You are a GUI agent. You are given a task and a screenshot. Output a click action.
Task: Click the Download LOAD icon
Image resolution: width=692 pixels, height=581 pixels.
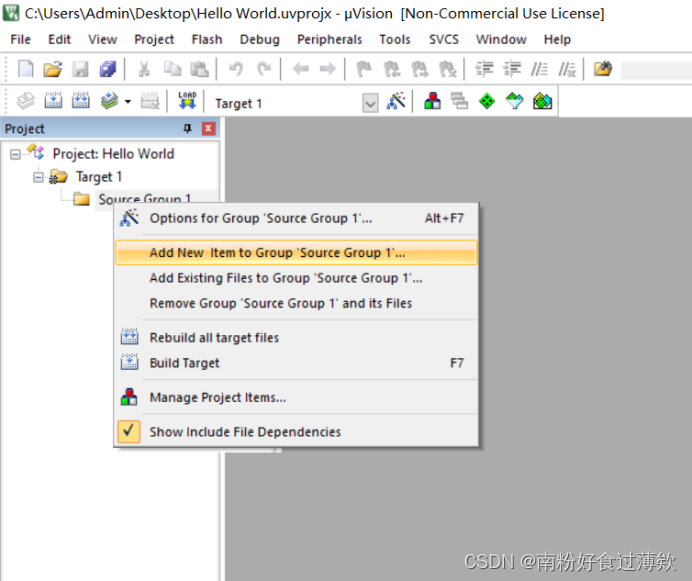(187, 101)
